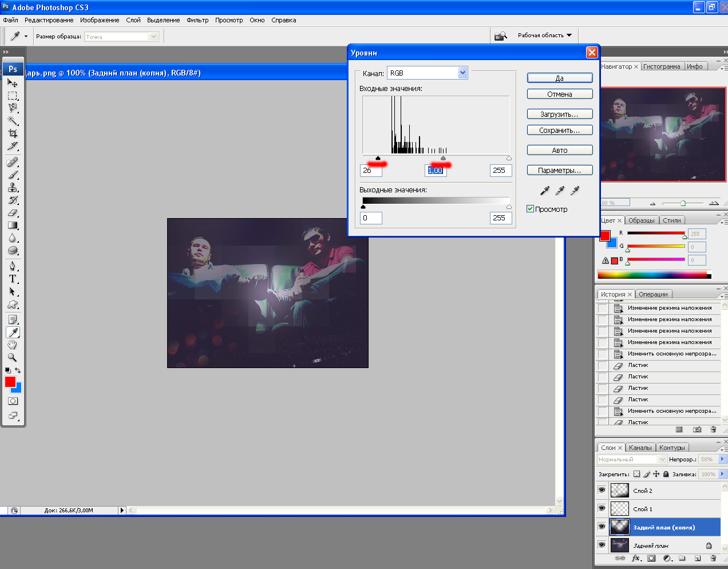This screenshot has width=728, height=569.
Task: Open the Фильтр menu
Action: (x=197, y=20)
